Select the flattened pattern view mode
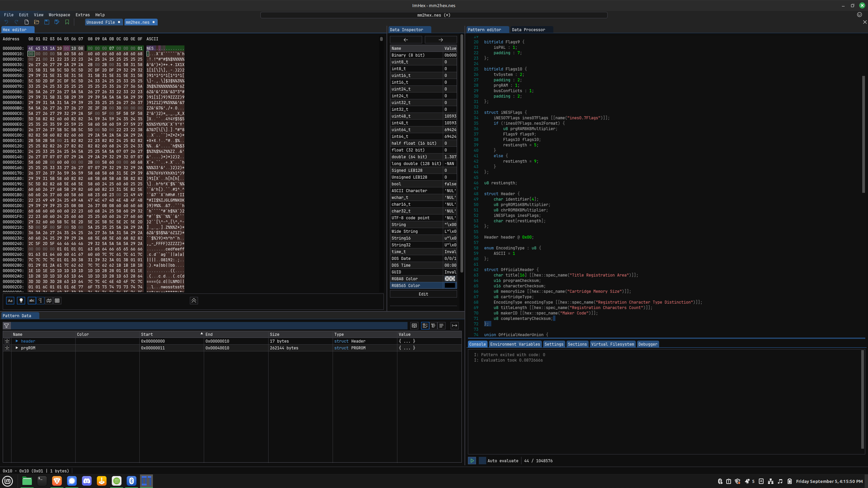Screen dimensions: 868x488 point(441,326)
